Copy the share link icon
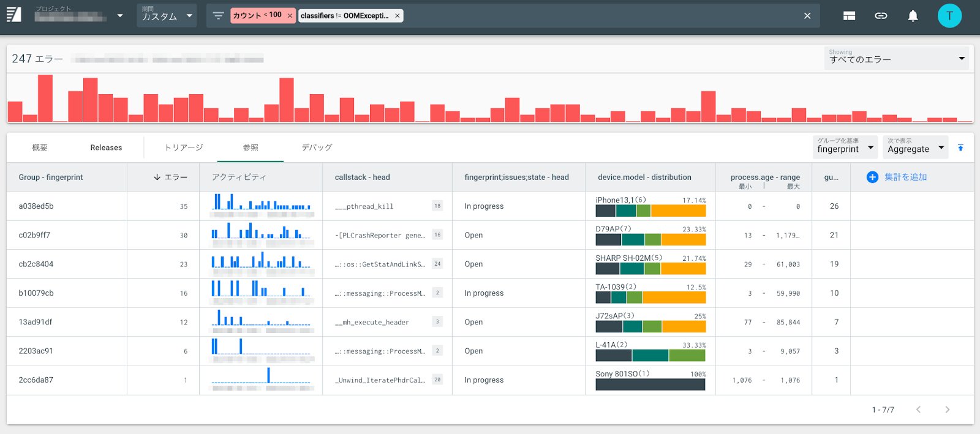 point(881,16)
